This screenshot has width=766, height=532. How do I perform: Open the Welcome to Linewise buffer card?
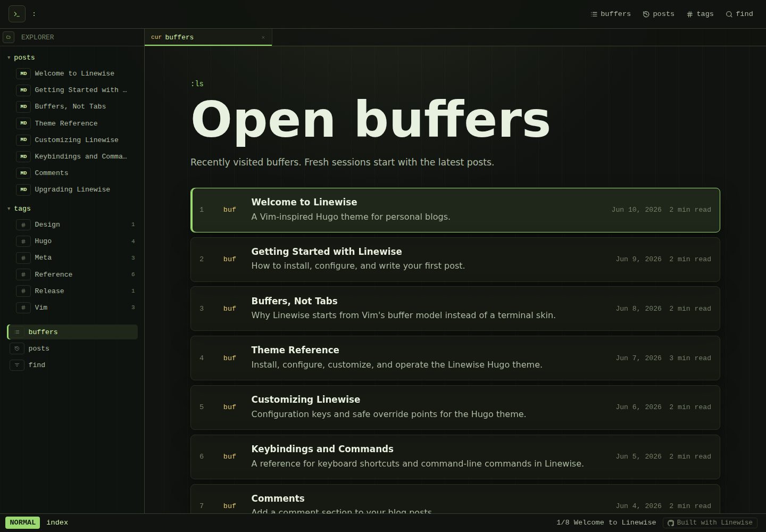coord(455,210)
